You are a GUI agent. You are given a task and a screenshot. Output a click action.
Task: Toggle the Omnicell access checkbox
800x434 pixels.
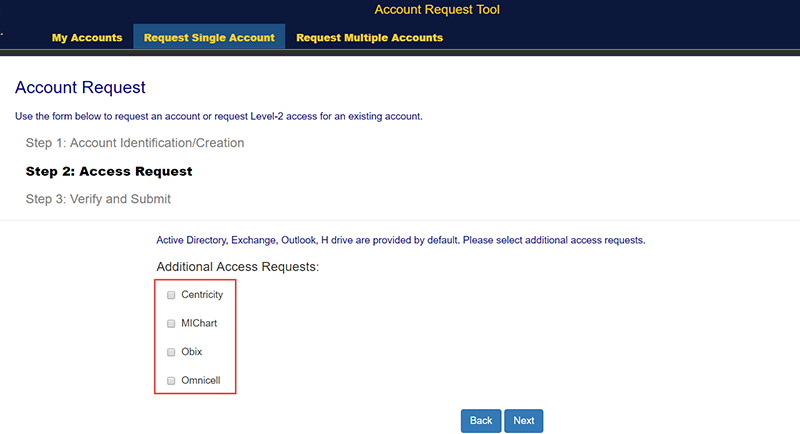[171, 380]
